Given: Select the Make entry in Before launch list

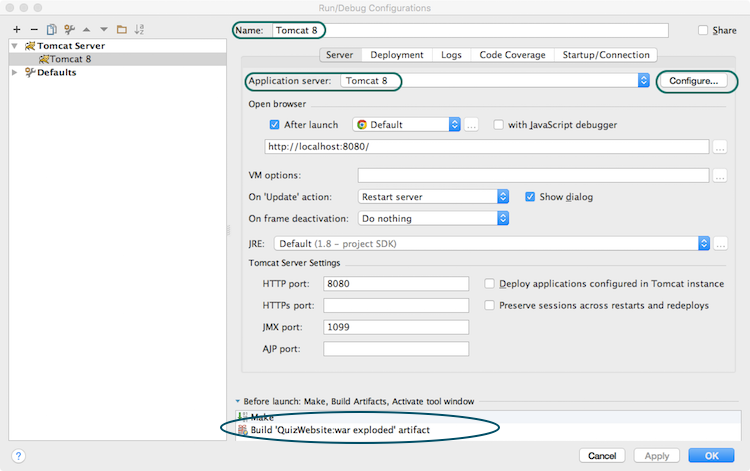Looking at the screenshot, I should 488,417.
